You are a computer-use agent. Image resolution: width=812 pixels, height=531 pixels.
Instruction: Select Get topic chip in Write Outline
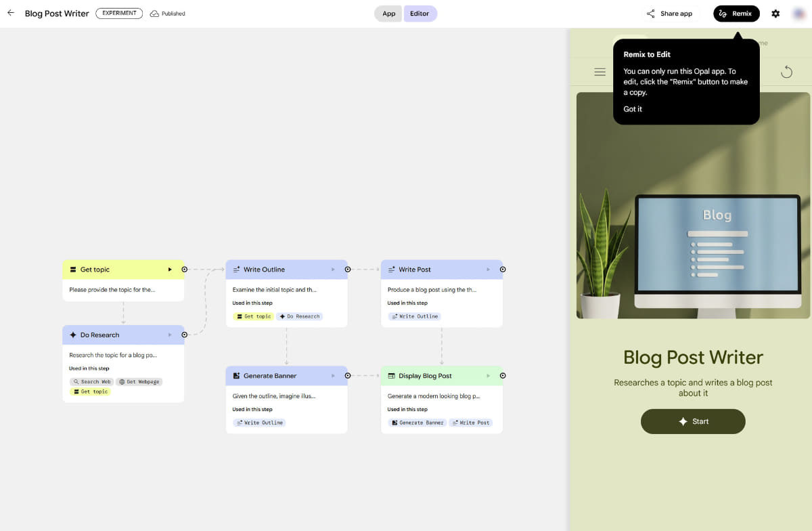point(254,316)
